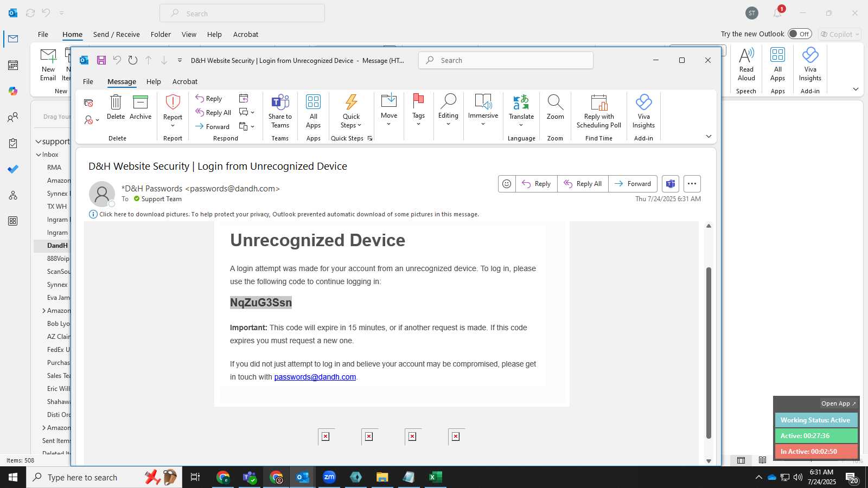Image resolution: width=868 pixels, height=488 pixels.
Task: Toggle the Try the new Outlook switch
Action: [800, 34]
